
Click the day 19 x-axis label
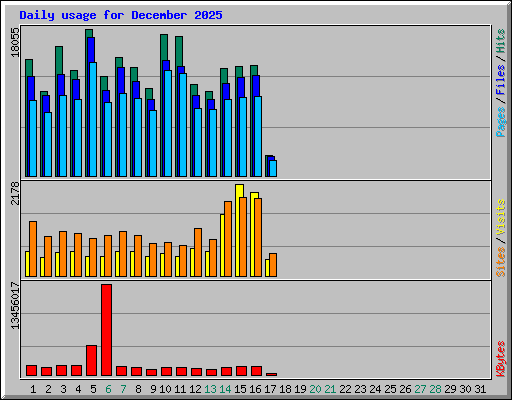300,389
